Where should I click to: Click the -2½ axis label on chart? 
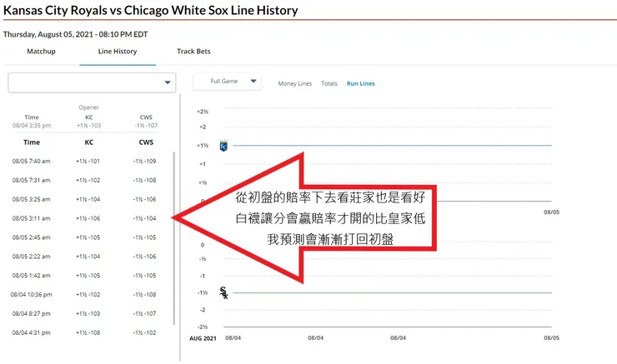[203, 327]
